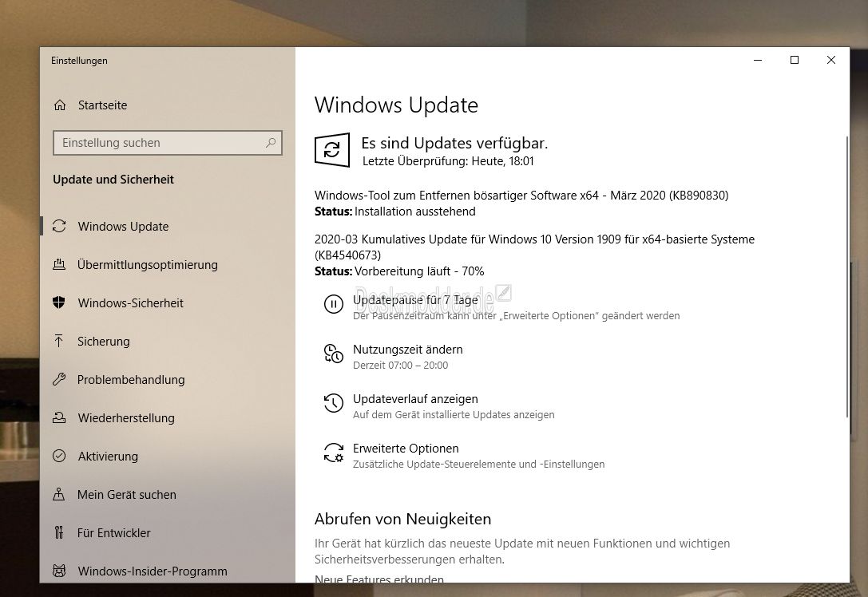Screen dimensions: 868x597
Task: Click the Problembehandlung wrench icon
Action: [58, 380]
